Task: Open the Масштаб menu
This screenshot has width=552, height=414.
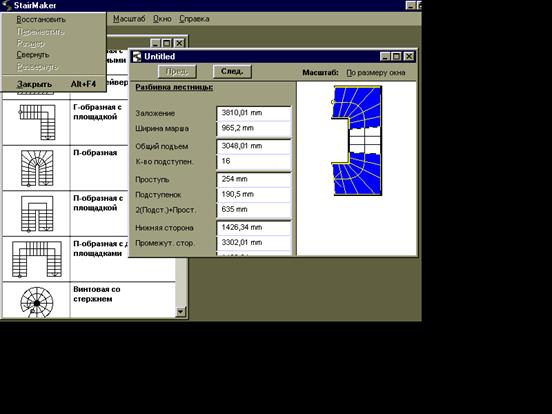Action: click(129, 19)
